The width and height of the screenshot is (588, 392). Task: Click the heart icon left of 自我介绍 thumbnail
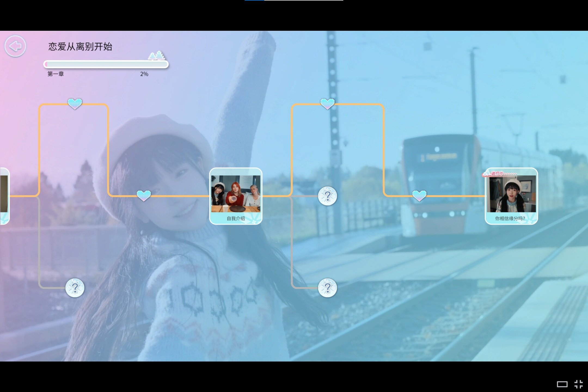(144, 195)
